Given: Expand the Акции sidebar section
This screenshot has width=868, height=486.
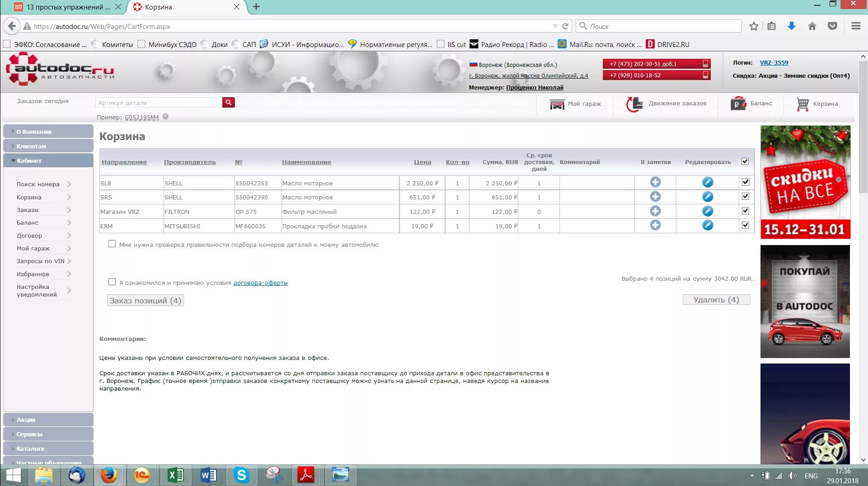Looking at the screenshot, I should pos(48,420).
